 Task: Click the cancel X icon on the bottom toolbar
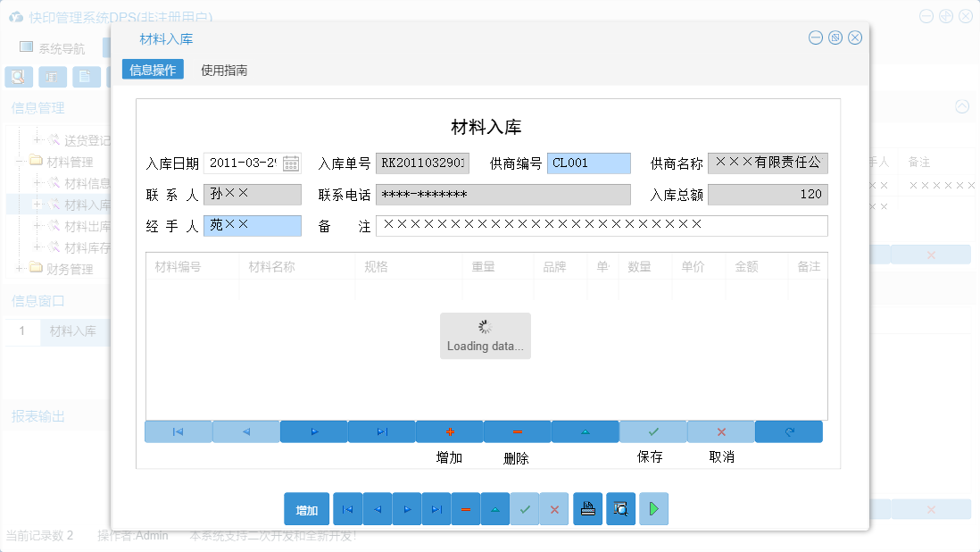pyautogui.click(x=555, y=508)
